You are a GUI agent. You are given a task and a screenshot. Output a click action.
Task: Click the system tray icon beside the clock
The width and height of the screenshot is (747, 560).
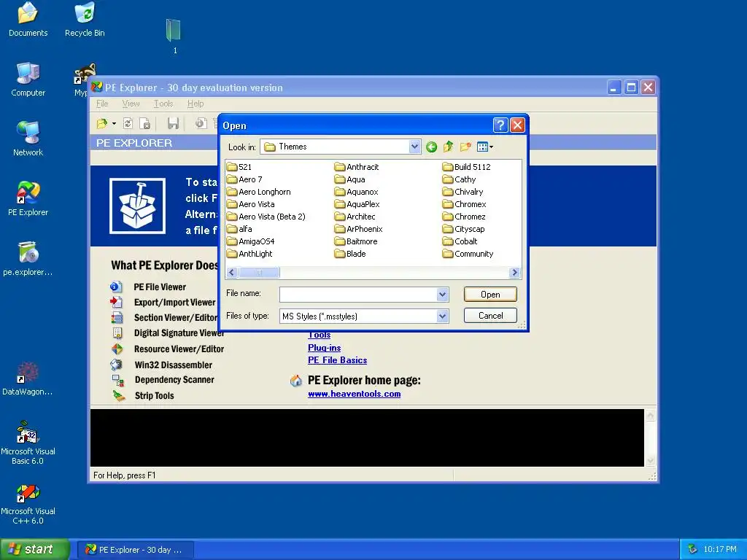click(x=693, y=550)
